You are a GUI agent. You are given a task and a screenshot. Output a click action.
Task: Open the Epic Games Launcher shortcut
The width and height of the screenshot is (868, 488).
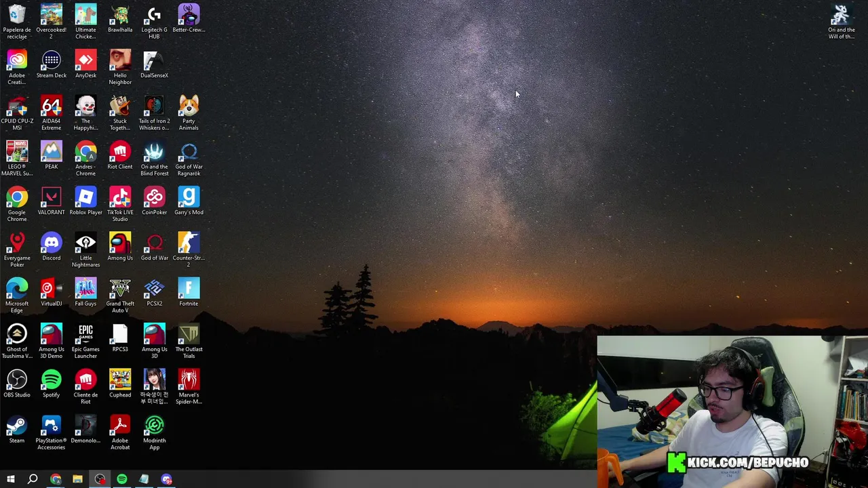click(85, 341)
